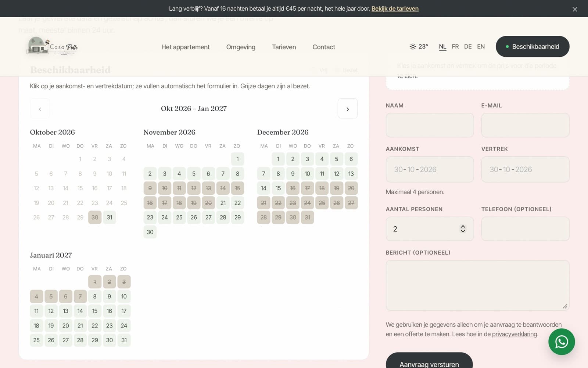
Task: Pick November 1 2026
Action: [x=238, y=159]
